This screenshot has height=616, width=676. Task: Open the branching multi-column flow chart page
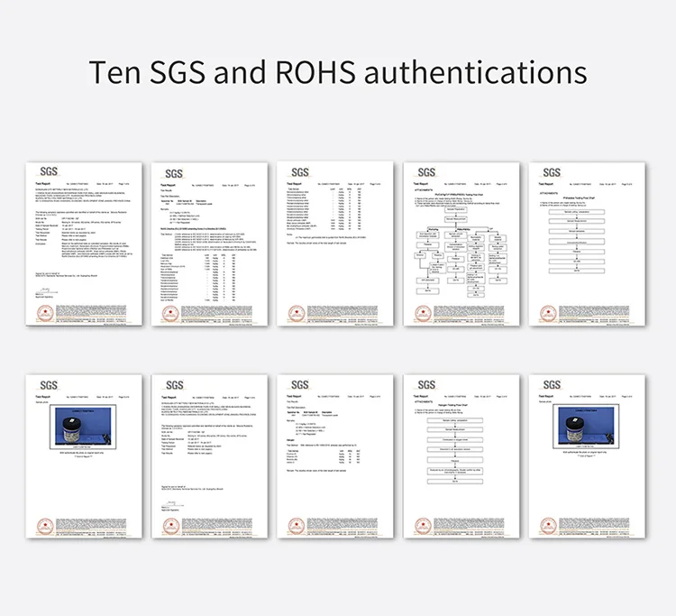point(461,244)
